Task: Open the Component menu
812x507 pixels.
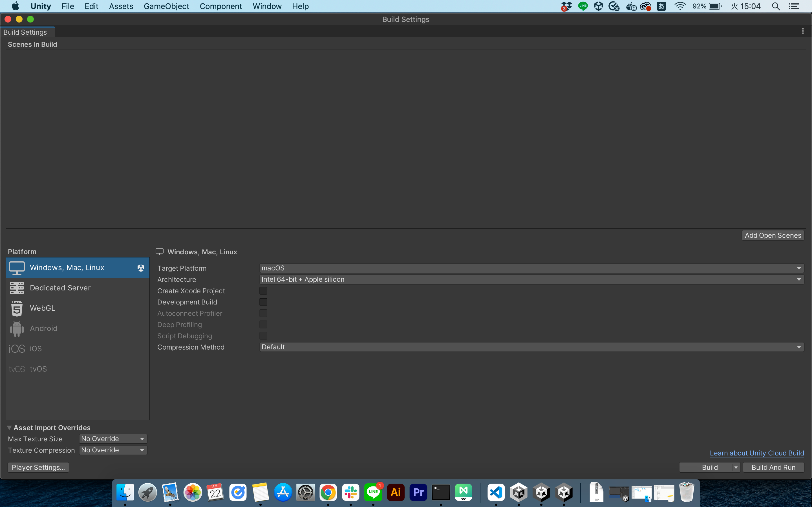Action: [x=220, y=6]
